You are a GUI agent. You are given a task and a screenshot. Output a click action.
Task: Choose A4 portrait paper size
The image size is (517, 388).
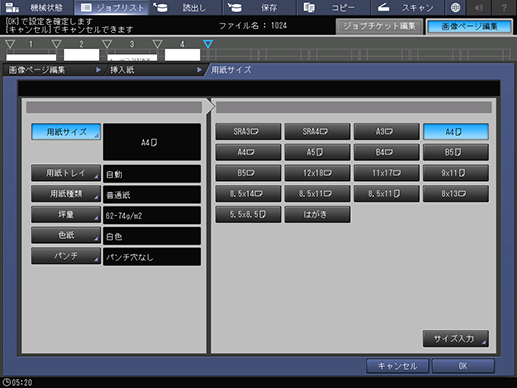click(456, 132)
